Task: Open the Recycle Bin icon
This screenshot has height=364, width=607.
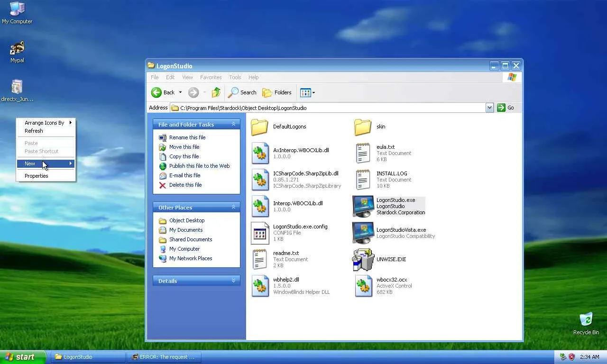Action: click(x=586, y=324)
